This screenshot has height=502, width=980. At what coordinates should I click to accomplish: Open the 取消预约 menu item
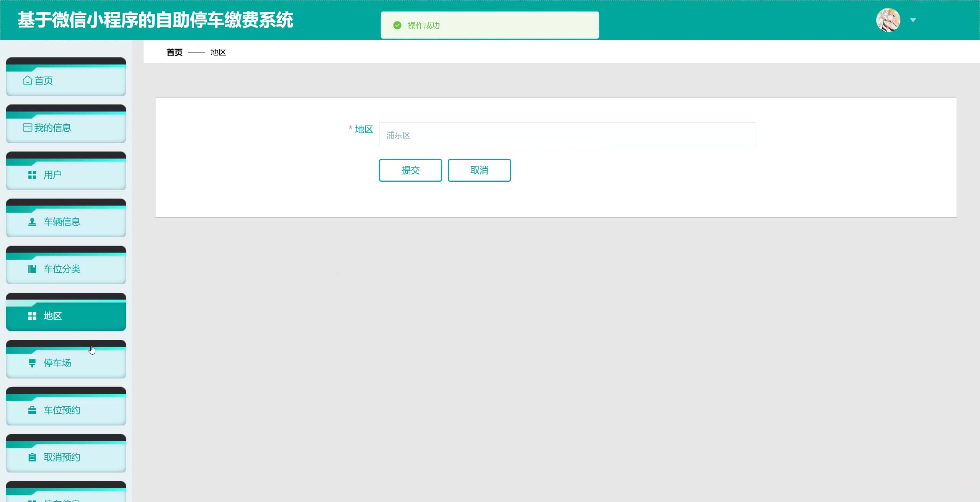click(x=62, y=457)
